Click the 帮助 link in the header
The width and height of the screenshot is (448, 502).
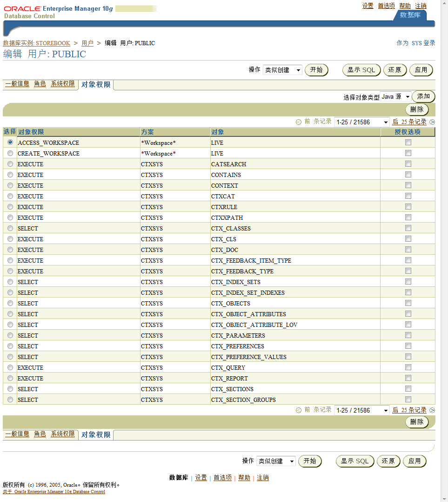coord(405,6)
